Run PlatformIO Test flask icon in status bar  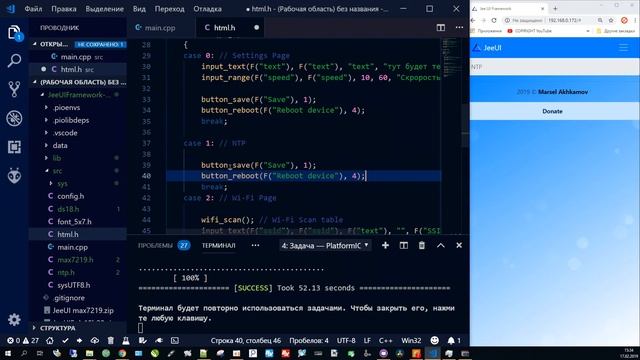(x=126, y=340)
